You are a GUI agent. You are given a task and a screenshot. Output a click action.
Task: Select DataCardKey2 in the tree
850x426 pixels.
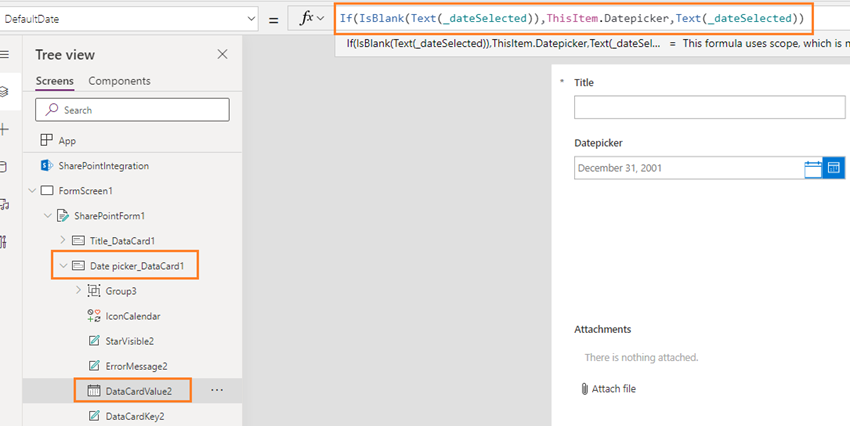pyautogui.click(x=135, y=416)
